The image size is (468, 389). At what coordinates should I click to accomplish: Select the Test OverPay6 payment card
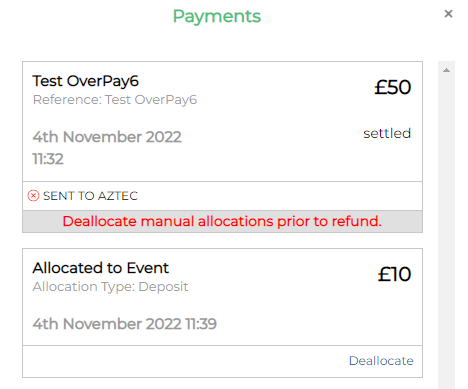pyautogui.click(x=222, y=122)
